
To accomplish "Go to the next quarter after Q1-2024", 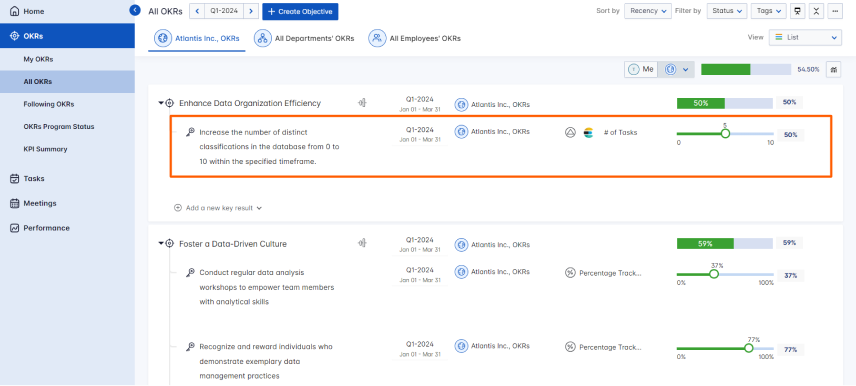I will [x=251, y=11].
